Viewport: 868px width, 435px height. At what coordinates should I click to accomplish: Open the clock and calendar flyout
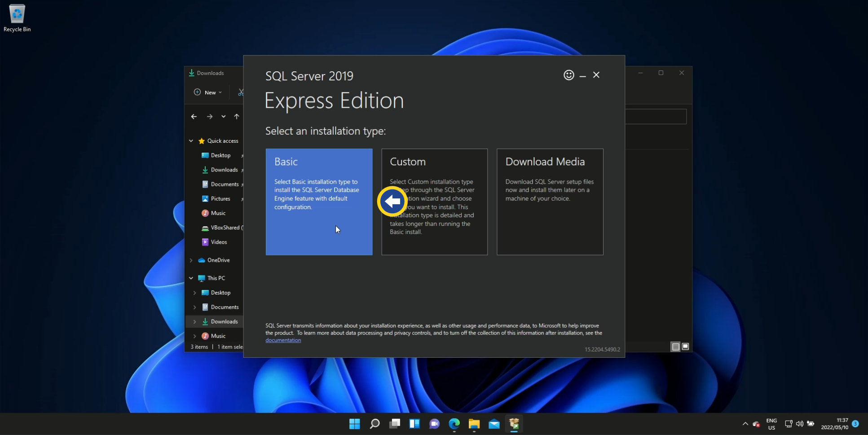click(x=835, y=424)
